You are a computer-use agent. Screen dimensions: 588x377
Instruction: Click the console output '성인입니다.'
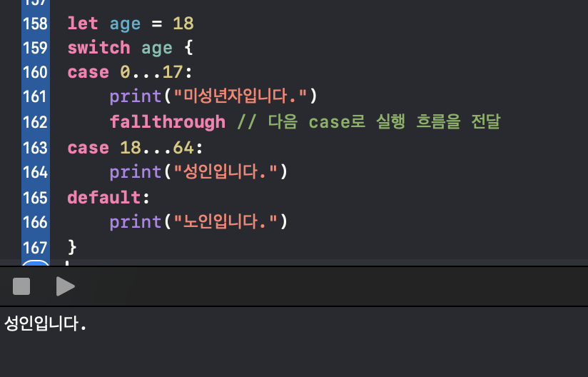(x=46, y=323)
